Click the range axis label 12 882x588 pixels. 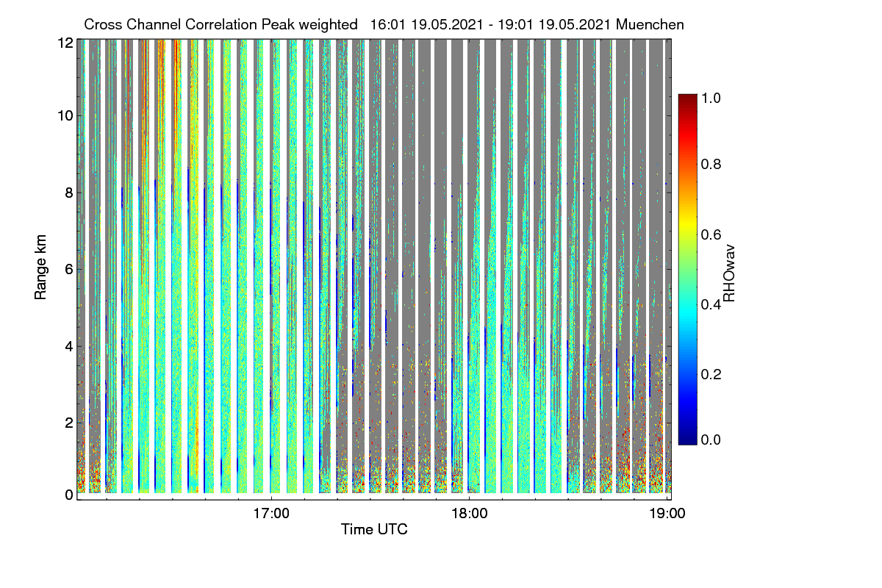[65, 43]
